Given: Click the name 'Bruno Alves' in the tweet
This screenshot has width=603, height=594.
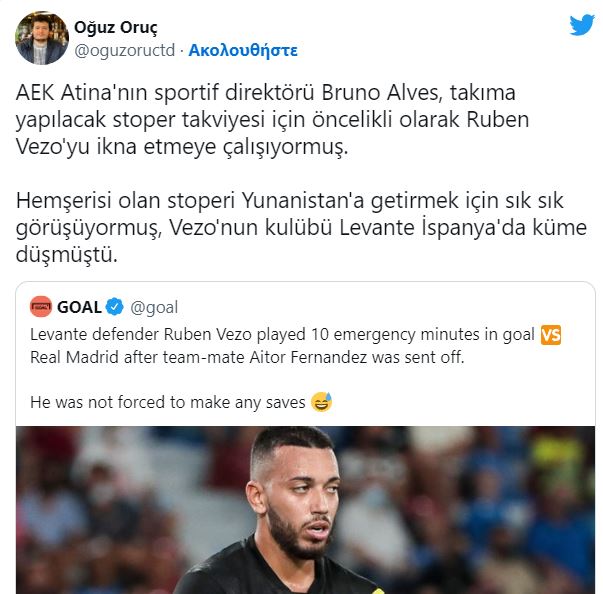Looking at the screenshot, I should (381, 93).
